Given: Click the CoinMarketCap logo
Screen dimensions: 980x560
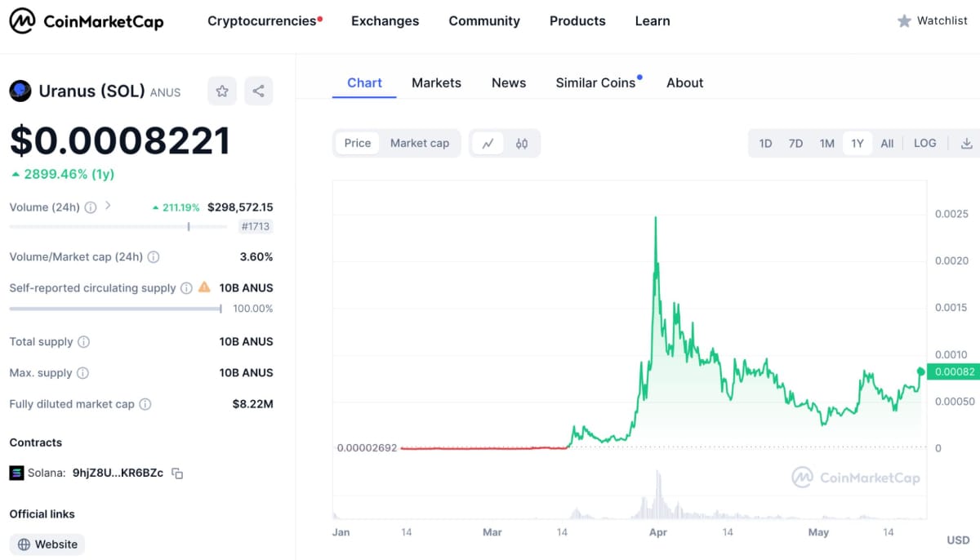Looking at the screenshot, I should coord(87,21).
